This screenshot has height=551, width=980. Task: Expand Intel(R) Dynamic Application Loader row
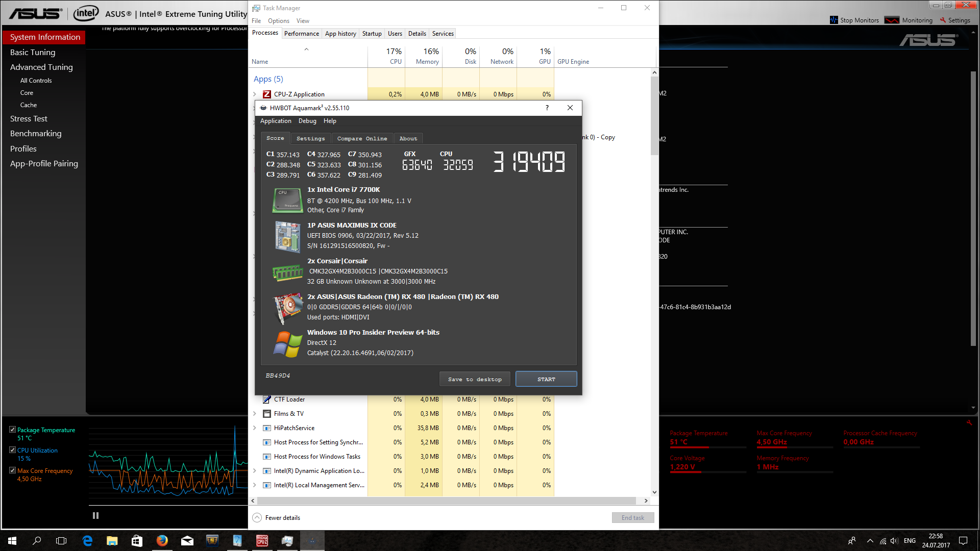pos(255,471)
